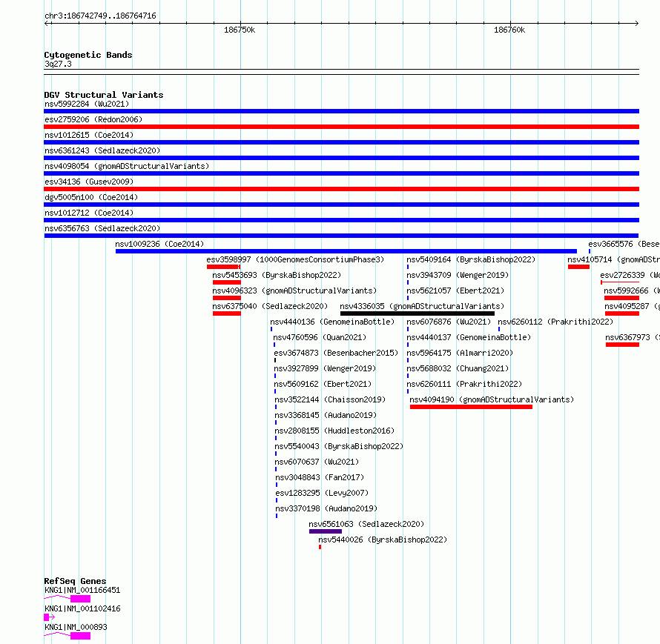This screenshot has width=660, height=644.
Task: Open esv3674873 (Besenbacher2015) label
Action: point(336,353)
